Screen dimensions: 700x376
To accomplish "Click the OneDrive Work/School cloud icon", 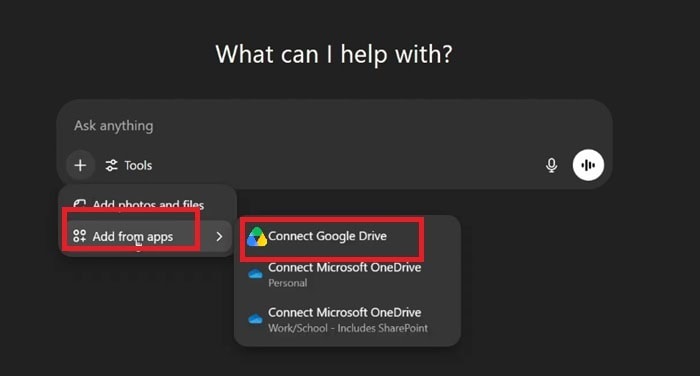I will [255, 319].
